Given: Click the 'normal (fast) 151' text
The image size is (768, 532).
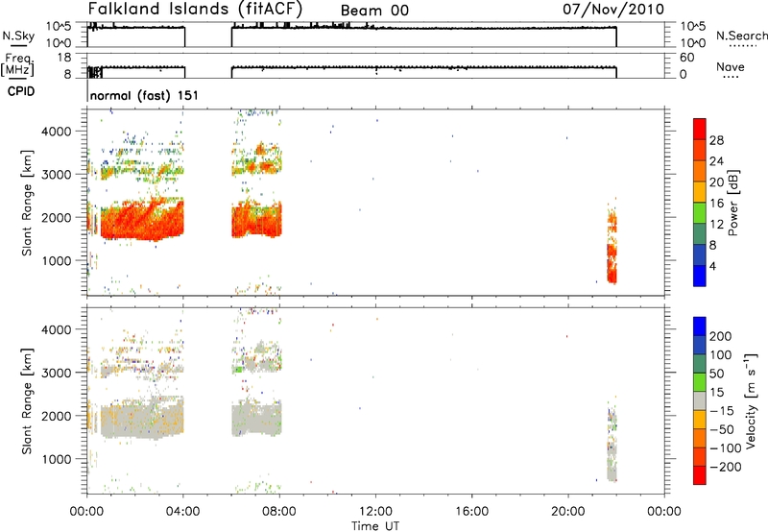Looking at the screenshot, I should click(145, 95).
